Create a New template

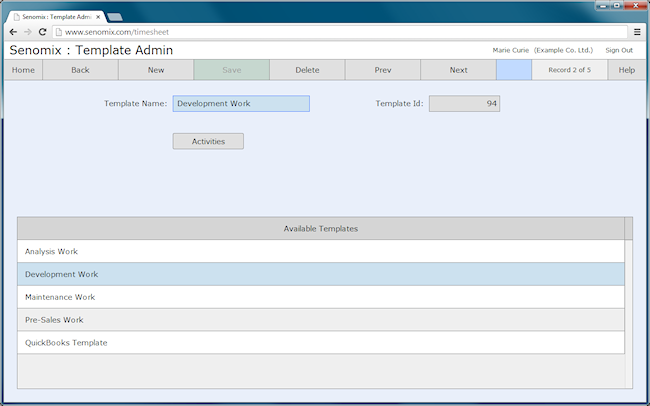156,70
